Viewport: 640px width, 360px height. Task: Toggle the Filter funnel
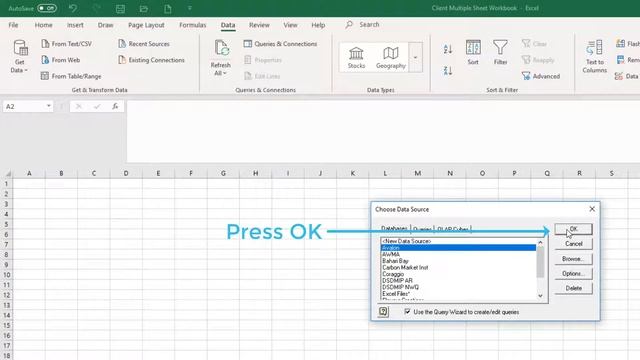(500, 52)
